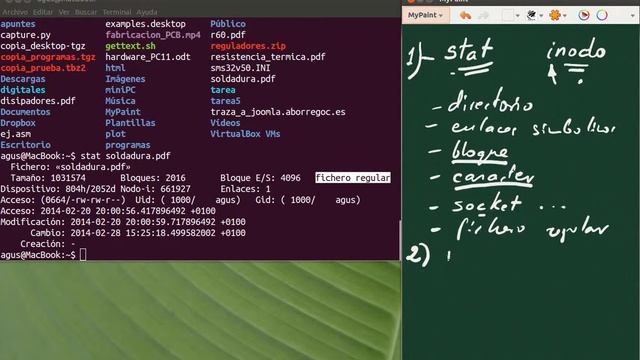Screen dimensions: 640x360
Task: Open the Terminal menu in the menu bar
Action: [117, 12]
